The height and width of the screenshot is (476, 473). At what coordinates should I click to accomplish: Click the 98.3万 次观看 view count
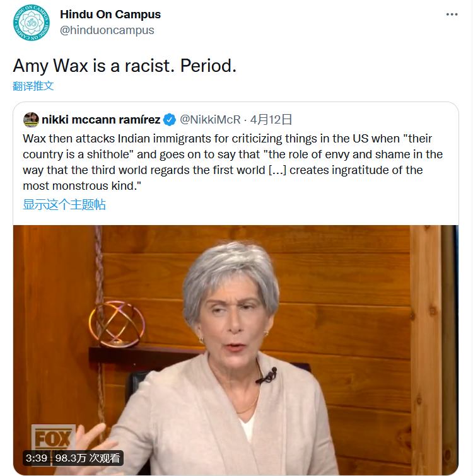click(88, 458)
